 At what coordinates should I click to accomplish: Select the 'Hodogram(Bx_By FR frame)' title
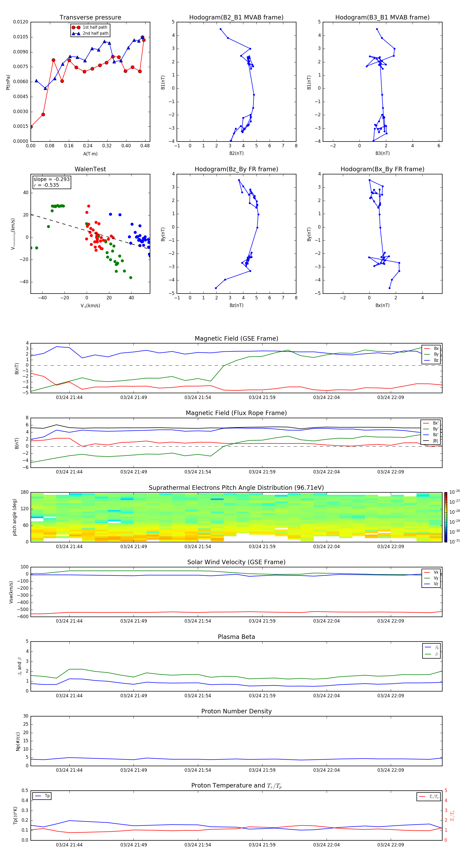click(x=382, y=169)
